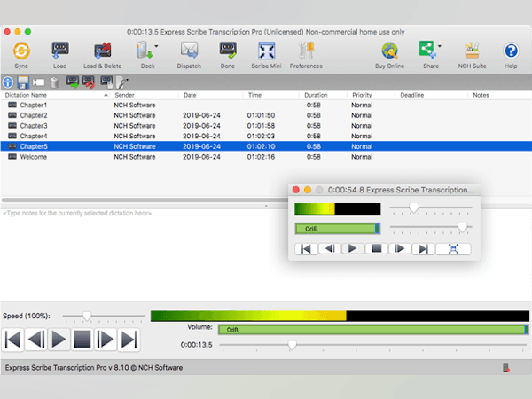This screenshot has height=399, width=532.
Task: Open the Load dictation tool
Action: click(60, 51)
